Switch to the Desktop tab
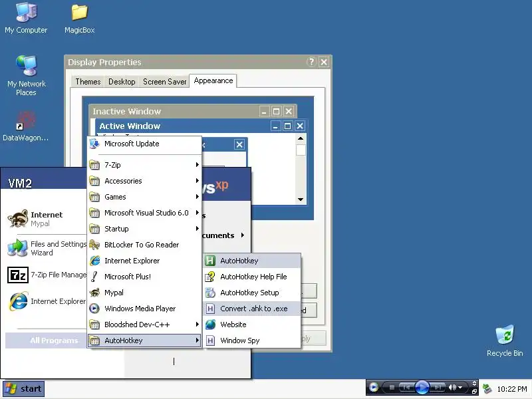 [x=122, y=82]
